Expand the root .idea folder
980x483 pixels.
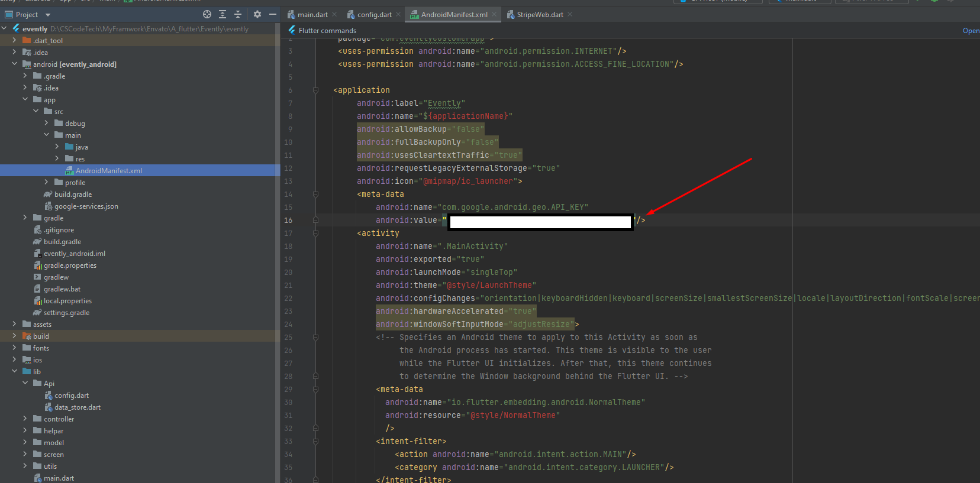pyautogui.click(x=14, y=52)
